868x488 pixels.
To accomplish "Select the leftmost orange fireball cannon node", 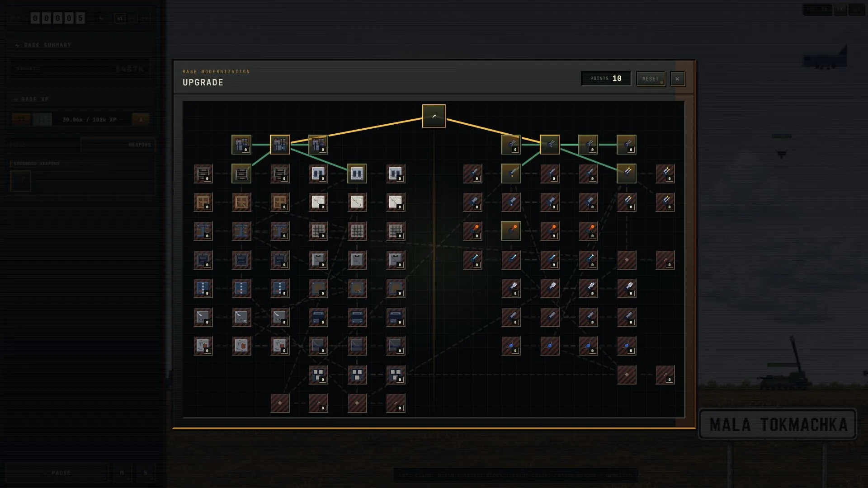I will pyautogui.click(x=472, y=231).
